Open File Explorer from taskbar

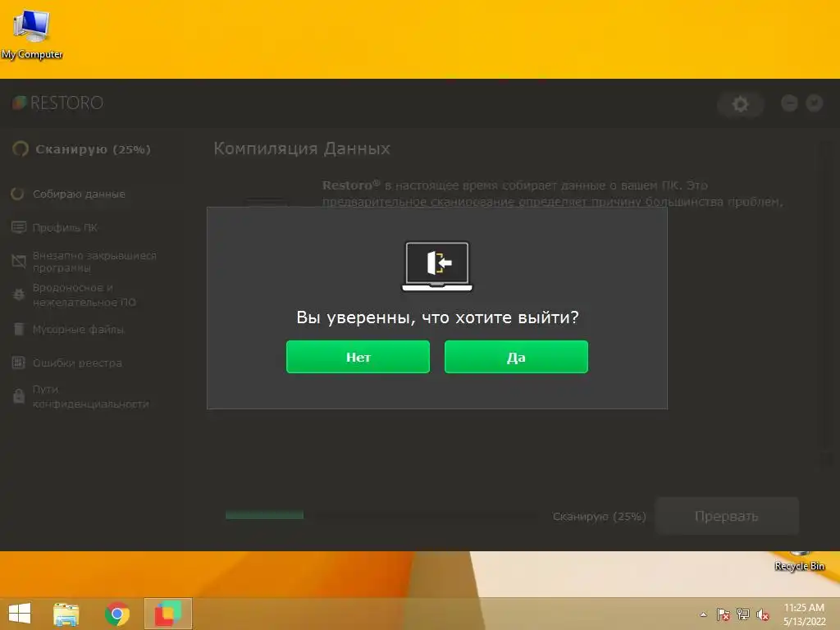(x=66, y=614)
